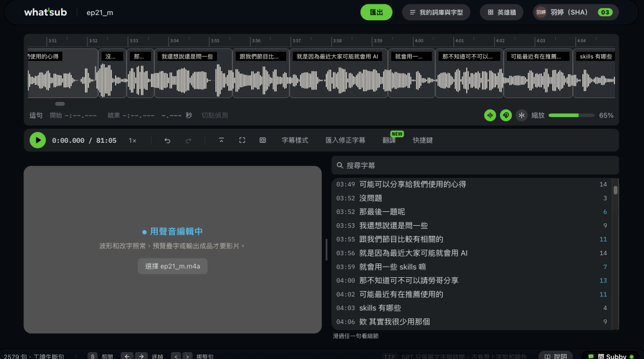
Task: Select subtitle row 那最後一題呢
Action: [472, 212]
